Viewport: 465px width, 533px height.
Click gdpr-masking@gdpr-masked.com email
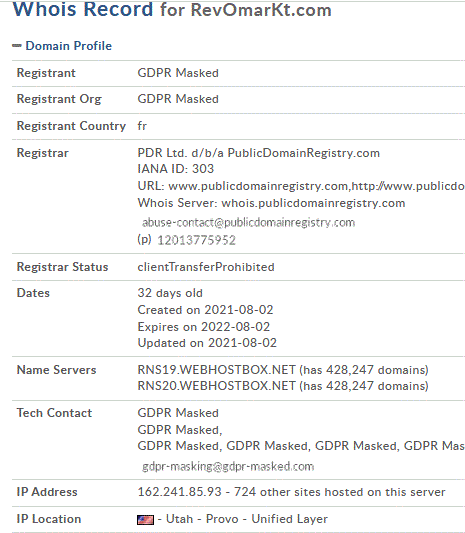228,466
